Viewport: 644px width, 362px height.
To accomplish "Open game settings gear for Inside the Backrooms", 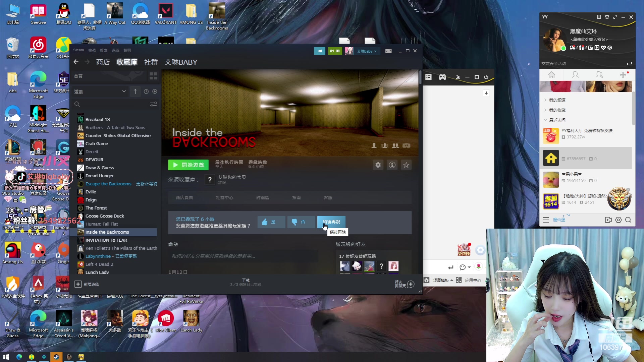I will (x=378, y=165).
